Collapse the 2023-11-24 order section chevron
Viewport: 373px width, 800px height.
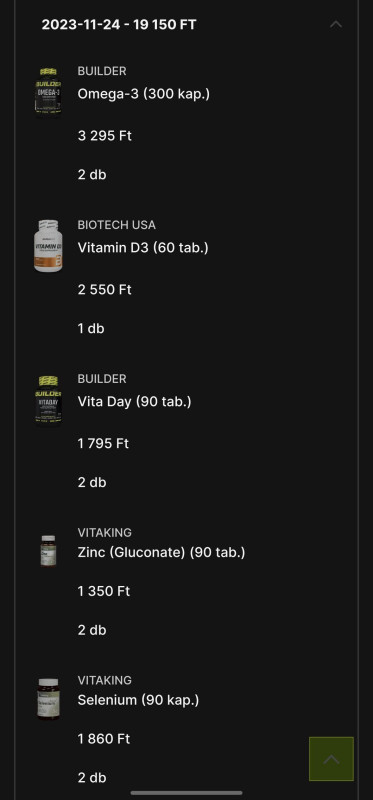[335, 24]
